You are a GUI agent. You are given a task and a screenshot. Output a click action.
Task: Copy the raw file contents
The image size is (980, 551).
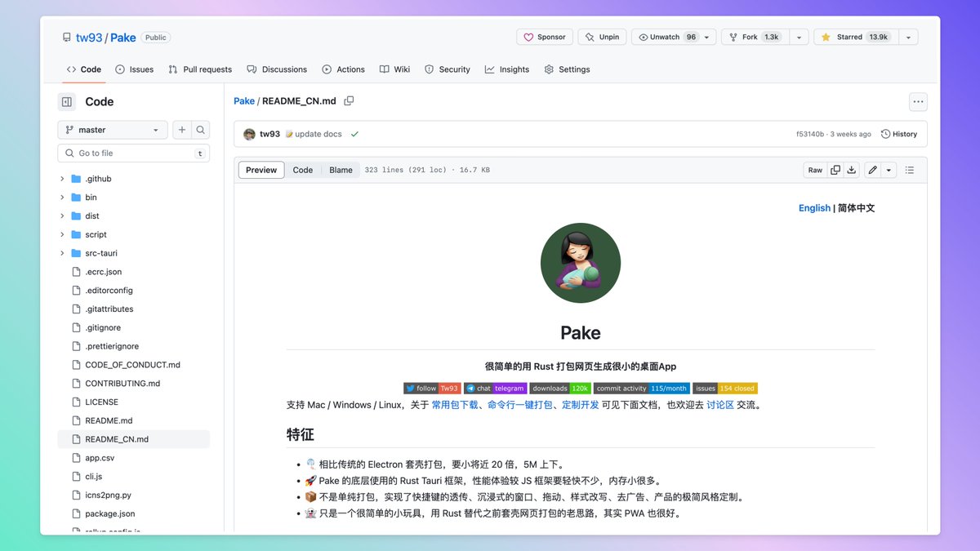(x=835, y=170)
